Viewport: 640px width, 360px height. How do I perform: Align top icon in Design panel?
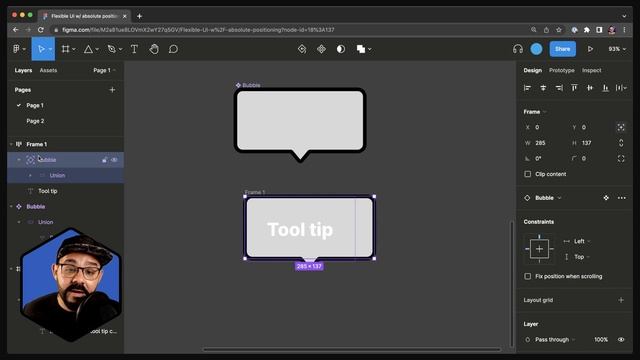(574, 88)
